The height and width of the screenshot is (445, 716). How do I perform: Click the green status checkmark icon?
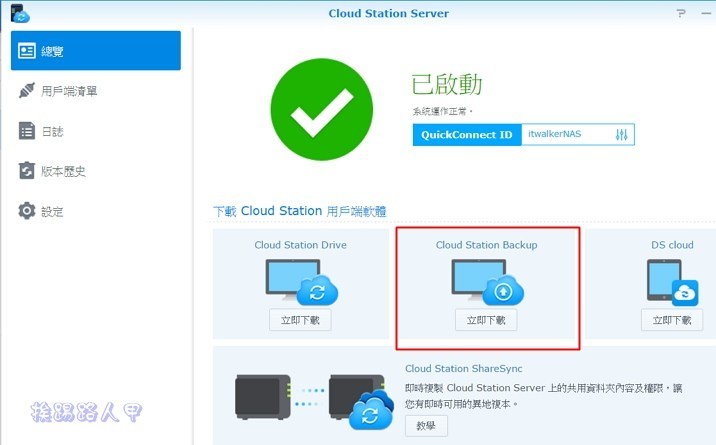320,109
